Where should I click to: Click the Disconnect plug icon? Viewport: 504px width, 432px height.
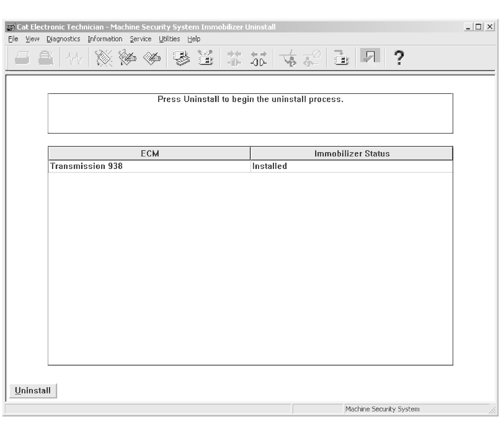click(x=258, y=58)
